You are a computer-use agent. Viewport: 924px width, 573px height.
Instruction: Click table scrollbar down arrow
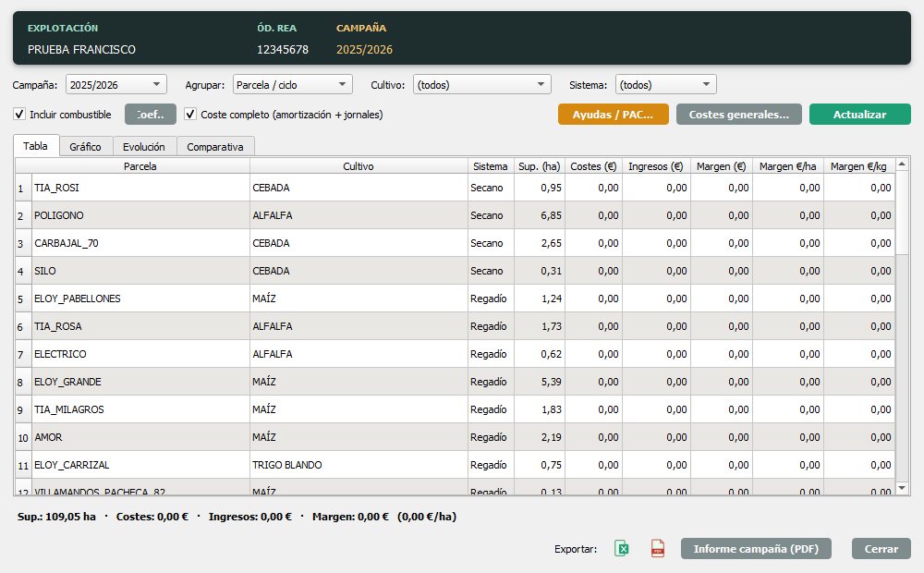(902, 488)
